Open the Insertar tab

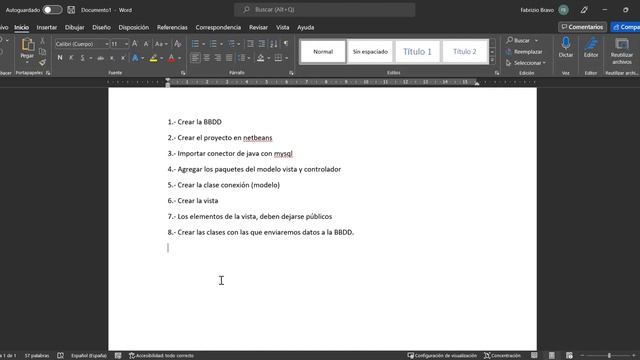point(47,27)
